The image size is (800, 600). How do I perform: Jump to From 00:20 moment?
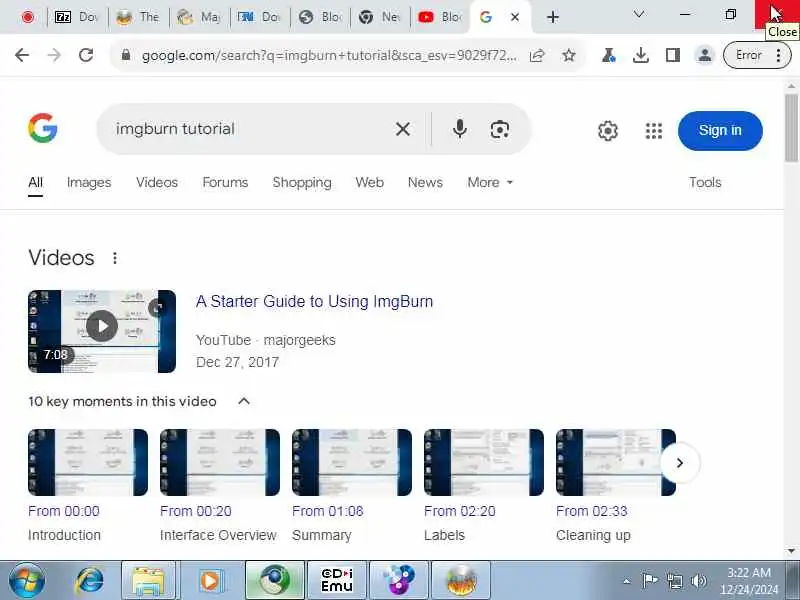(195, 511)
